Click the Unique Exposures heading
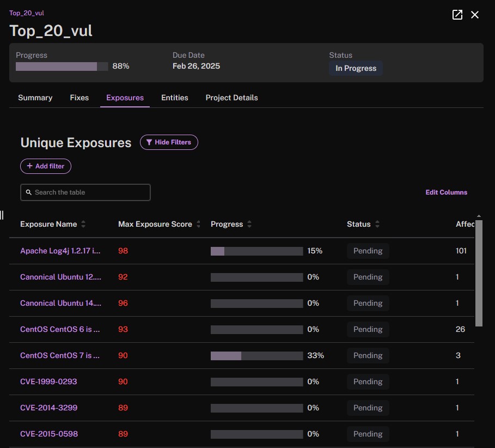Image resolution: width=495 pixels, height=448 pixels. (76, 142)
